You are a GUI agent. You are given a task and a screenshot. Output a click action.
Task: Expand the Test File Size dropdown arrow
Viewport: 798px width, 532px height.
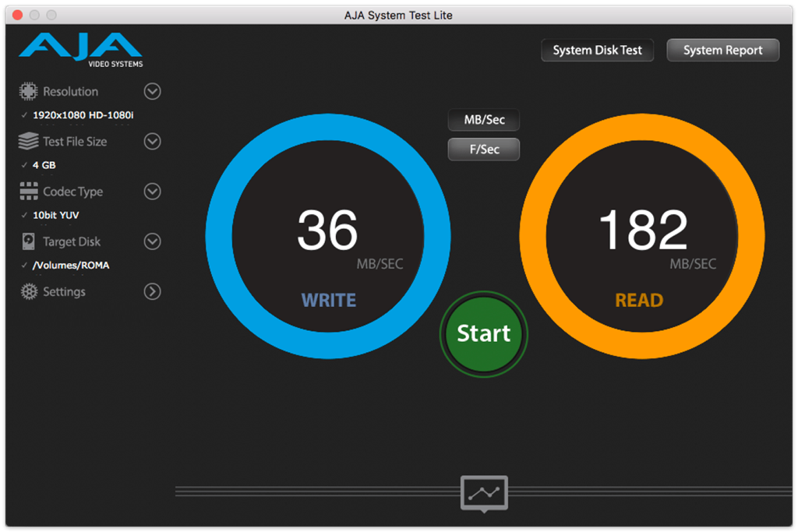click(x=153, y=142)
